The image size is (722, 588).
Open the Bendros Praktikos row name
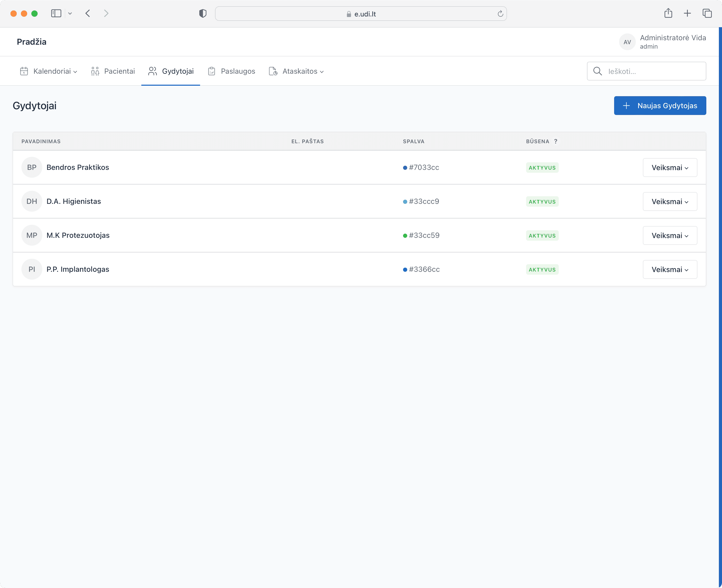78,167
